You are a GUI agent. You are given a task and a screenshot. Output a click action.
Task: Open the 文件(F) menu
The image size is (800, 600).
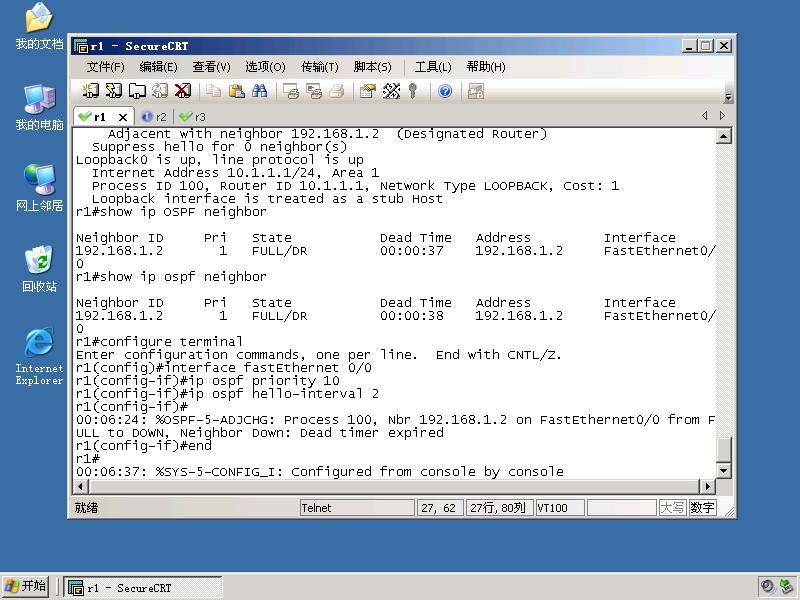(105, 67)
